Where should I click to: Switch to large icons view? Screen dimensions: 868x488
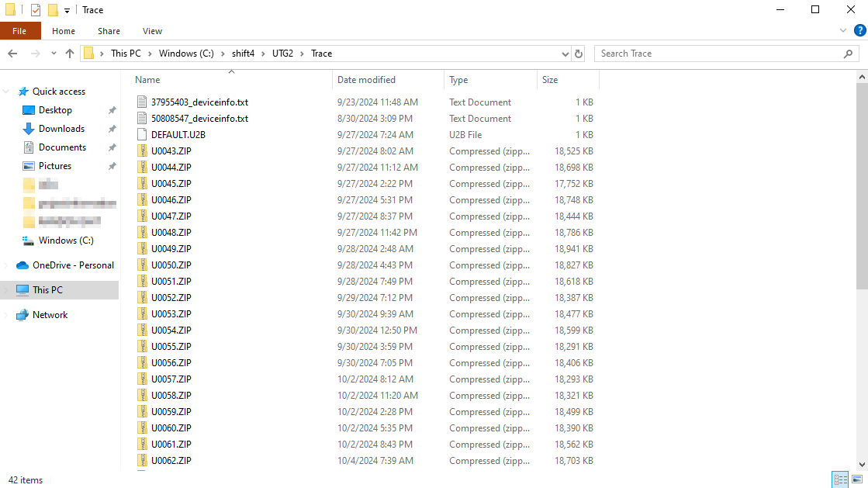click(x=858, y=479)
